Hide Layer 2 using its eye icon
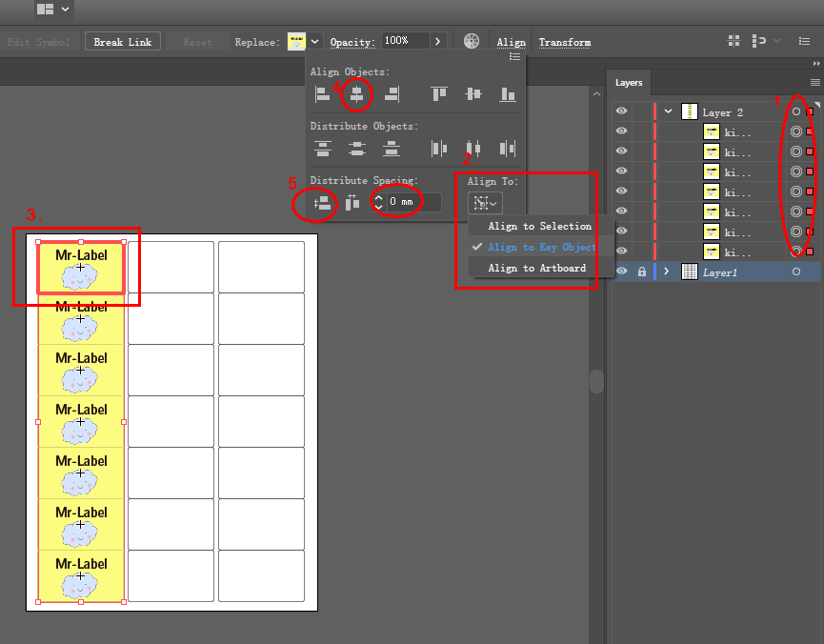The width and height of the screenshot is (824, 644). point(622,111)
